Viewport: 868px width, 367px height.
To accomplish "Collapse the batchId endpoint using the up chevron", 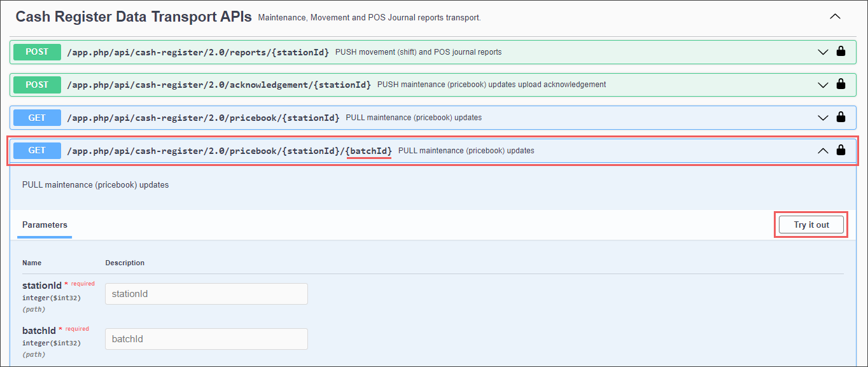I will (822, 150).
